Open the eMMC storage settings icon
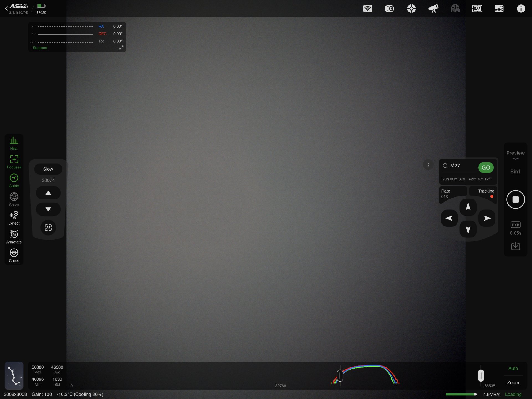Screen dimensions: 532x399 pyautogui.click(x=499, y=9)
